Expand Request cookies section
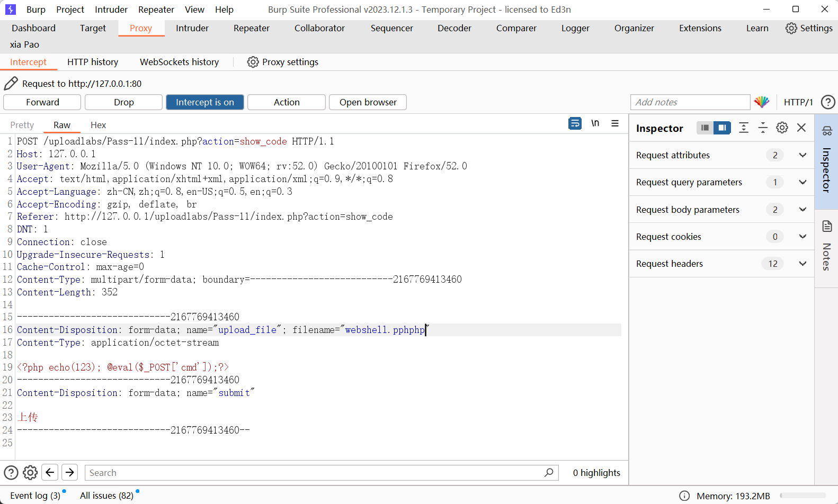The height and width of the screenshot is (504, 838). (x=803, y=237)
